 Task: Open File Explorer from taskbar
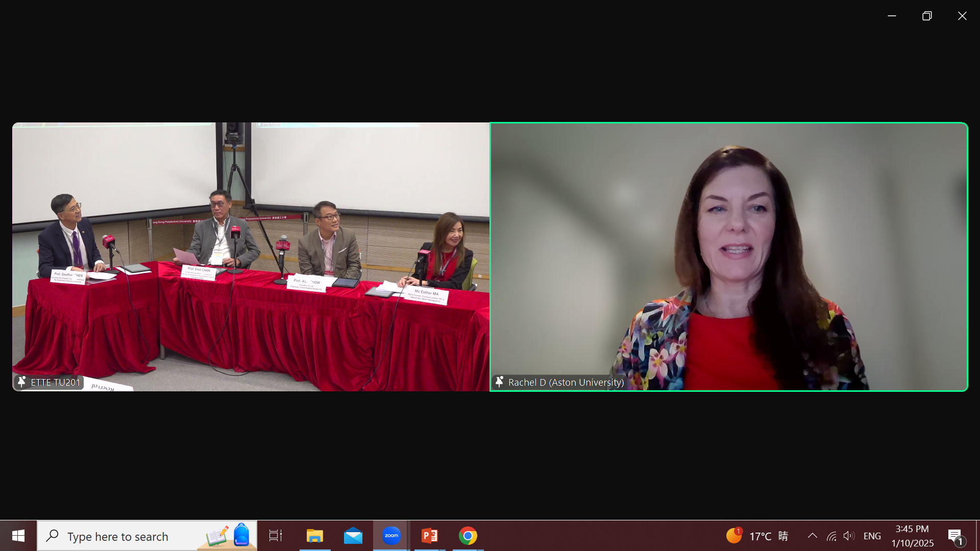pyautogui.click(x=314, y=536)
